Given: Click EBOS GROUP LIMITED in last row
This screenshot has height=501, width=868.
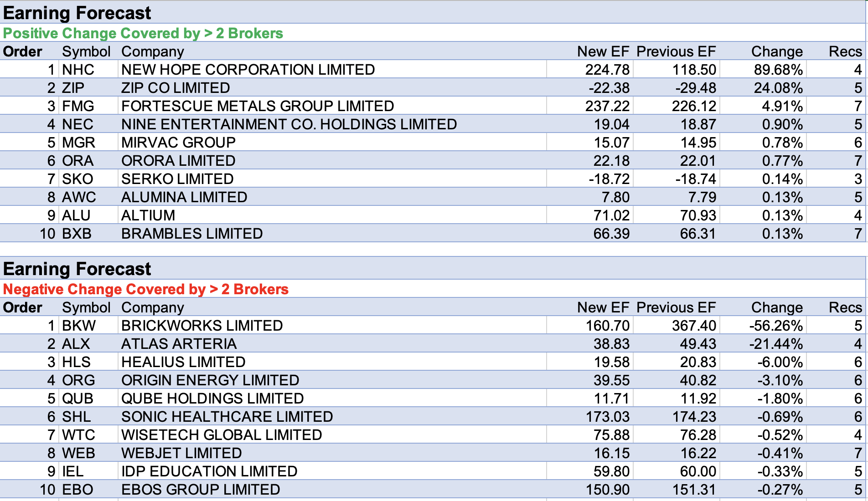Looking at the screenshot, I should pyautogui.click(x=201, y=490).
